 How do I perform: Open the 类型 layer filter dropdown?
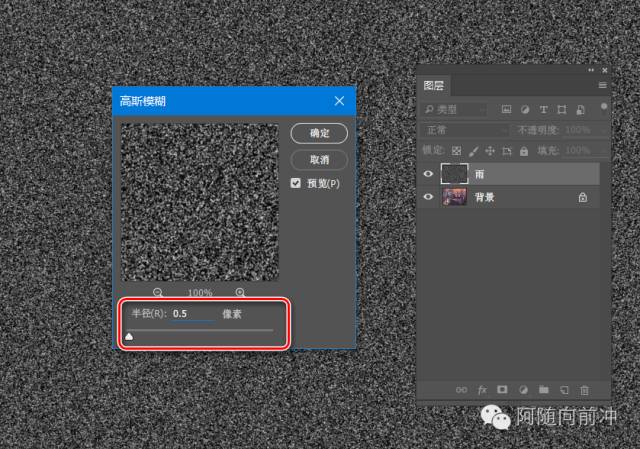click(x=455, y=109)
